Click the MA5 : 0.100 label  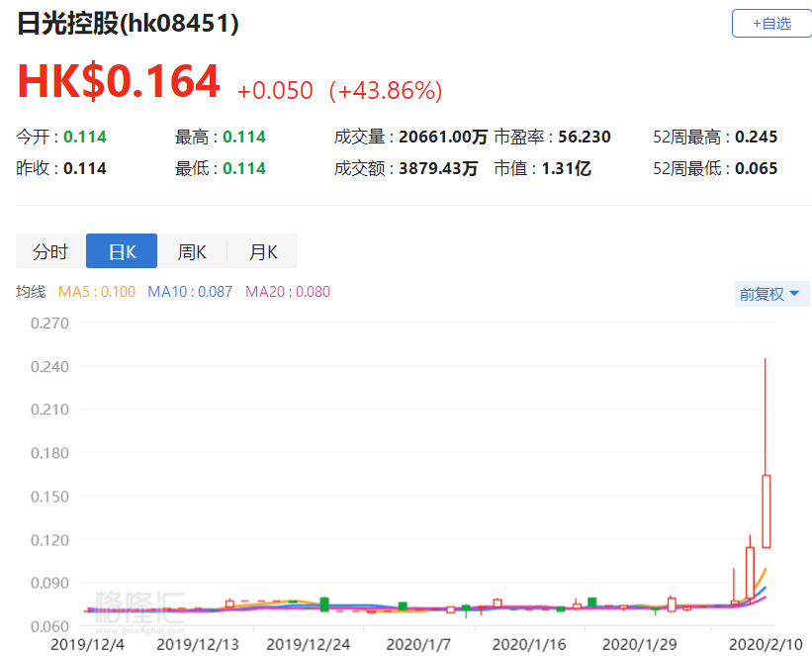pos(97,292)
